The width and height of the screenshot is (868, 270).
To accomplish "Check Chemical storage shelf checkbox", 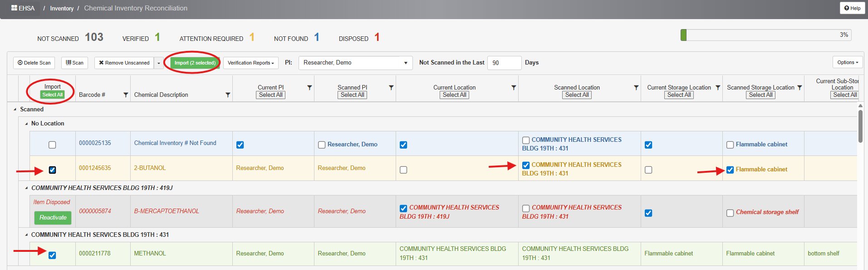I will click(730, 213).
